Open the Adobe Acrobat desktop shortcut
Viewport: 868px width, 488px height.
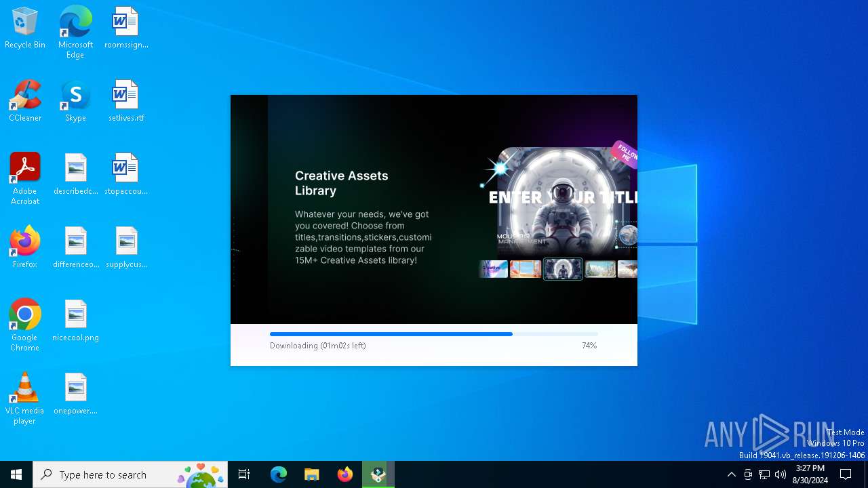25,179
